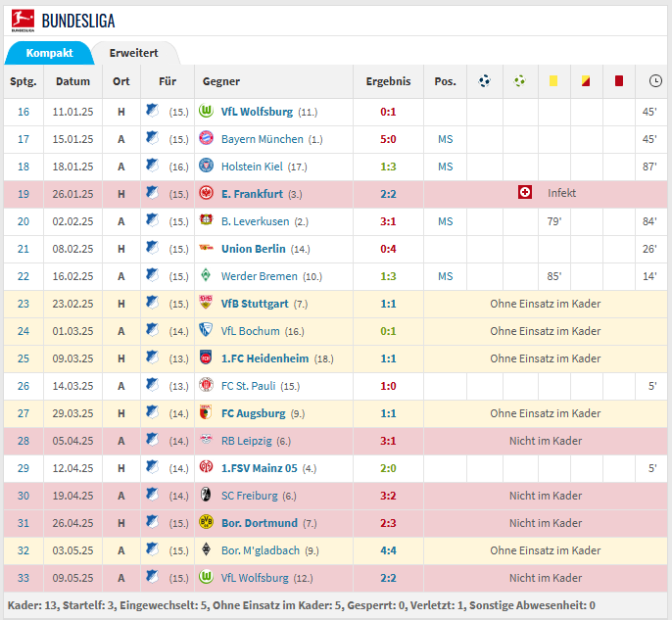Click the Holstein Kiel club crest
The height and width of the screenshot is (620, 672).
click(206, 167)
